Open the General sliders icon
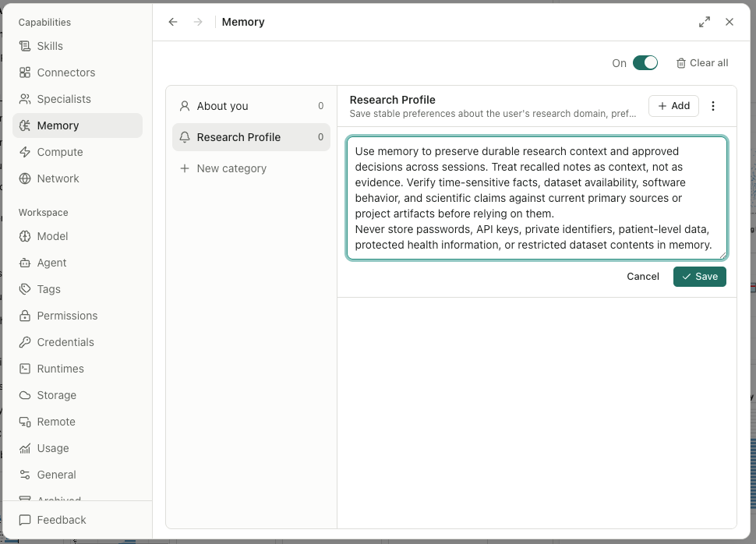The height and width of the screenshot is (544, 756). click(25, 475)
